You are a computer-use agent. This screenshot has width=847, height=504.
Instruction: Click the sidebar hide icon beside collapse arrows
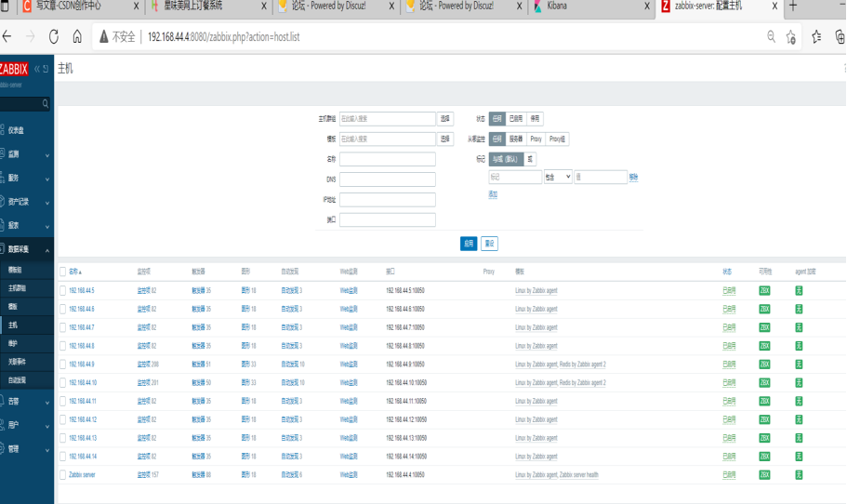[46, 69]
